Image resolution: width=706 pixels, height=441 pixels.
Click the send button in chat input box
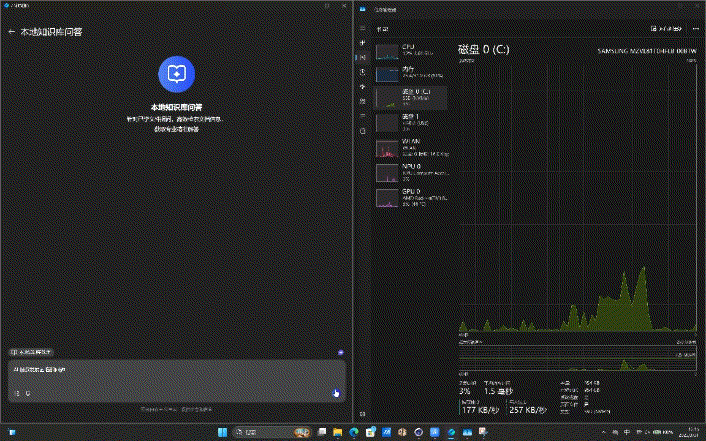tap(335, 392)
